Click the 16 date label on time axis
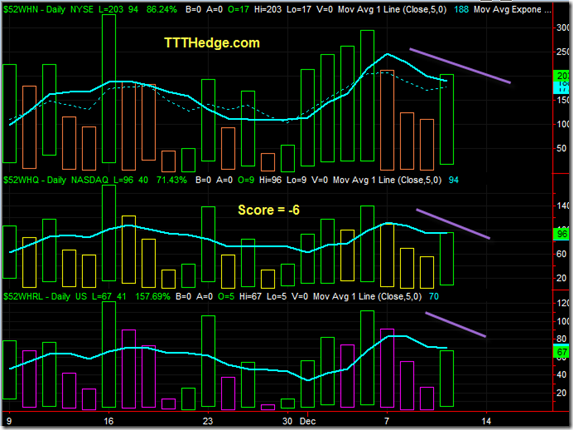The height and width of the screenshot is (430, 573). coord(109,421)
